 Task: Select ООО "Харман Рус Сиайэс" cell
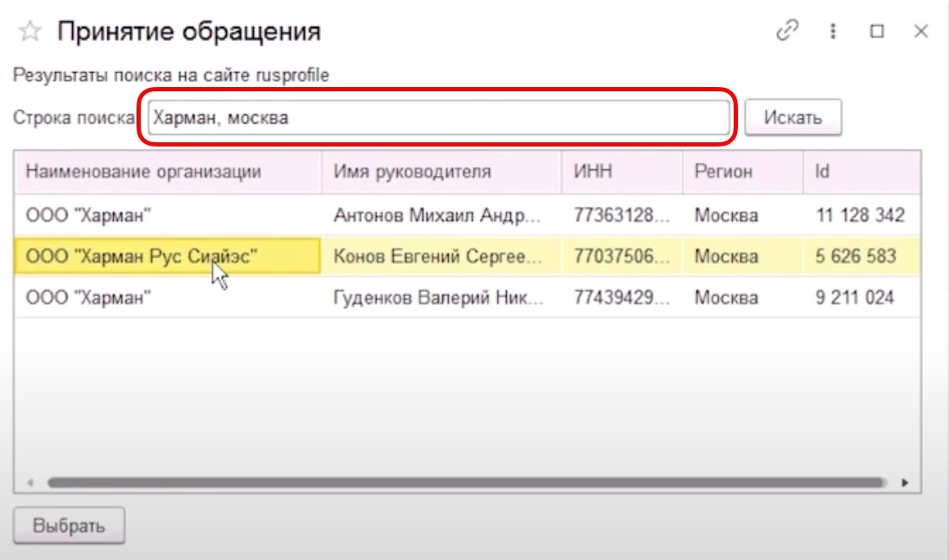(x=168, y=256)
